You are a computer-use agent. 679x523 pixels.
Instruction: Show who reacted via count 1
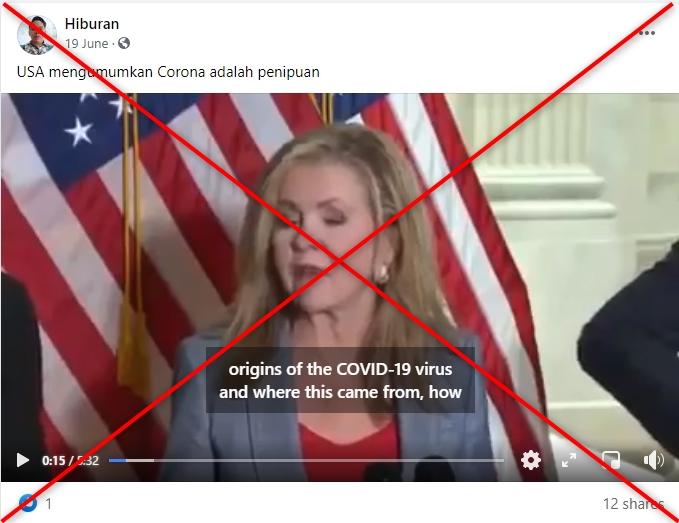click(48, 504)
